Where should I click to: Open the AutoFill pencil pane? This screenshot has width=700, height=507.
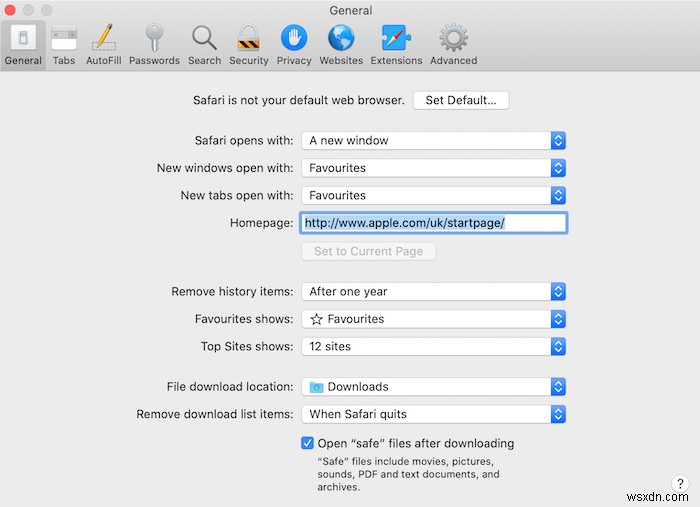[x=104, y=45]
